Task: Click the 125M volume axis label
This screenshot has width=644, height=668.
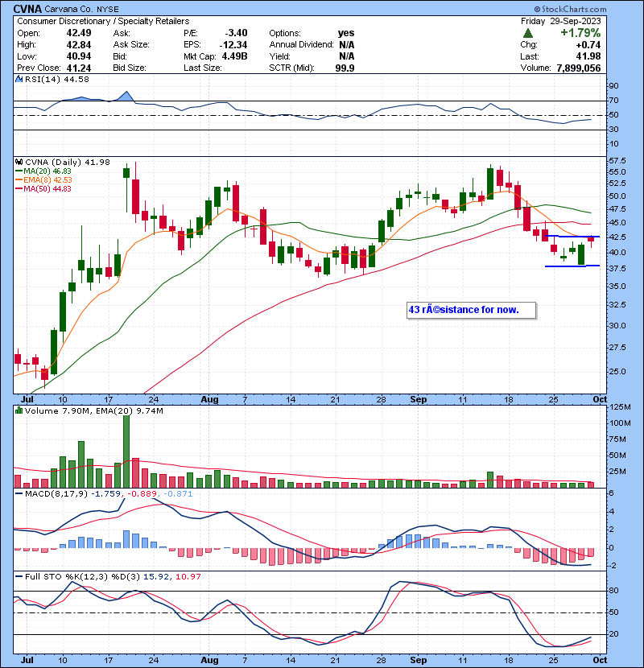Action: 620,407
